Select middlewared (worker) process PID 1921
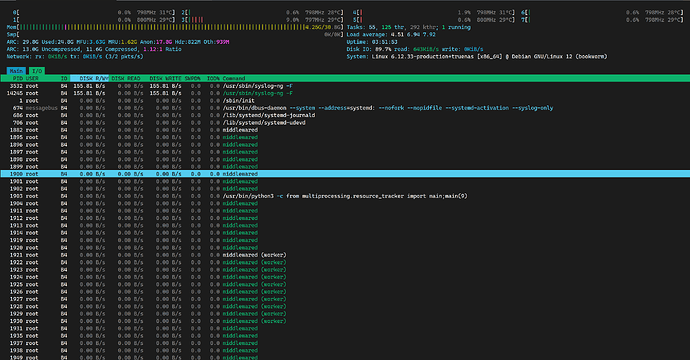690x360 pixels. click(345, 255)
